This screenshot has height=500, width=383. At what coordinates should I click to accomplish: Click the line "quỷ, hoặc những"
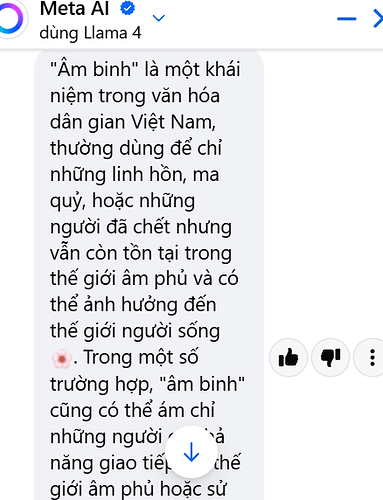click(123, 201)
